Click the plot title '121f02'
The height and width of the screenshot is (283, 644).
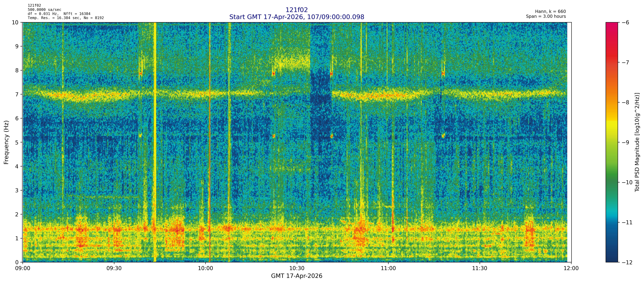pos(297,10)
